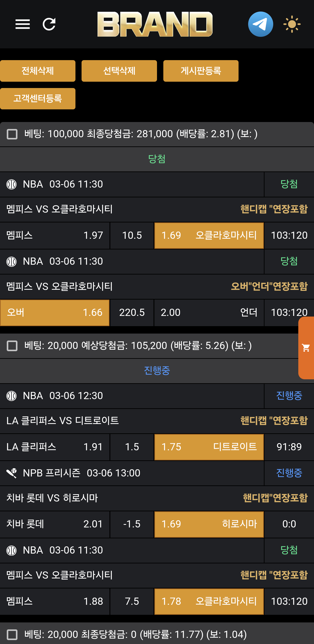314x644 pixels.
Task: Check the 105,200 예상당첨금 bet checkbox
Action: pyautogui.click(x=12, y=346)
